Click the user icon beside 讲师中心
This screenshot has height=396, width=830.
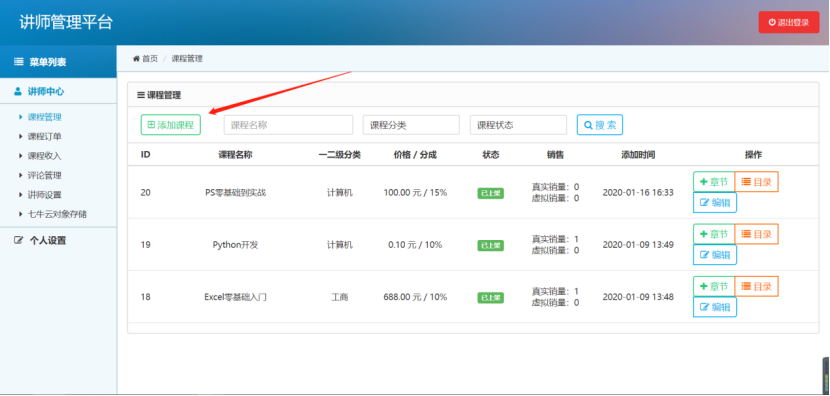coord(18,92)
